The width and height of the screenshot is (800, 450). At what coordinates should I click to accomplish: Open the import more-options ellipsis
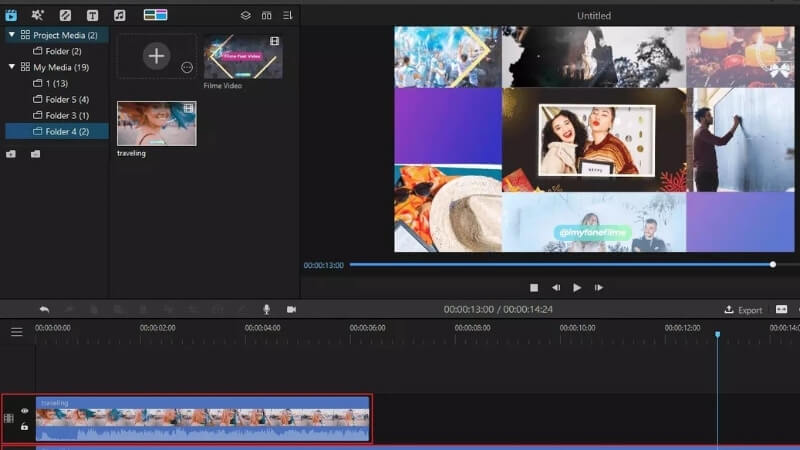[187, 67]
